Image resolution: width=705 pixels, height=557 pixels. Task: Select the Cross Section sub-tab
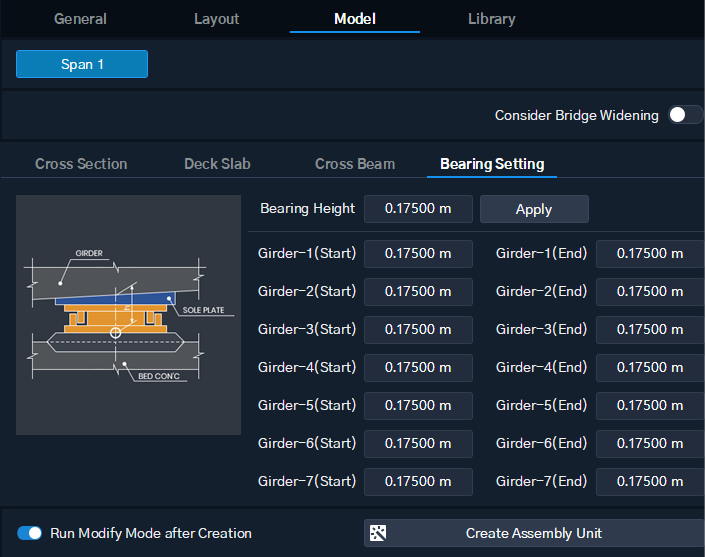[81, 164]
